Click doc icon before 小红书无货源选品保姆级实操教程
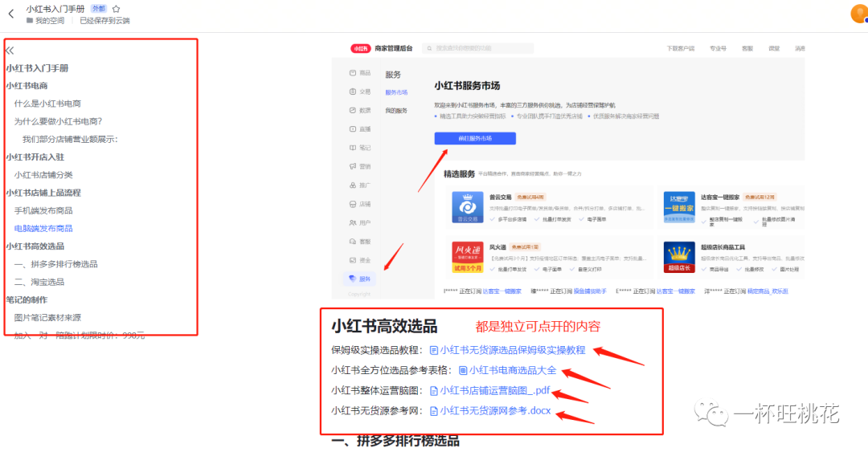 tap(434, 350)
